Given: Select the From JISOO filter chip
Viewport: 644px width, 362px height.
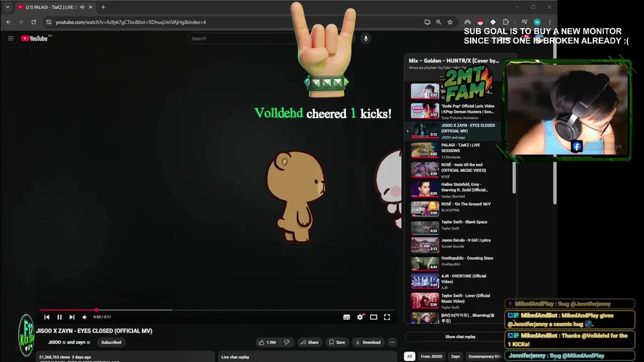Looking at the screenshot, I should (432, 356).
